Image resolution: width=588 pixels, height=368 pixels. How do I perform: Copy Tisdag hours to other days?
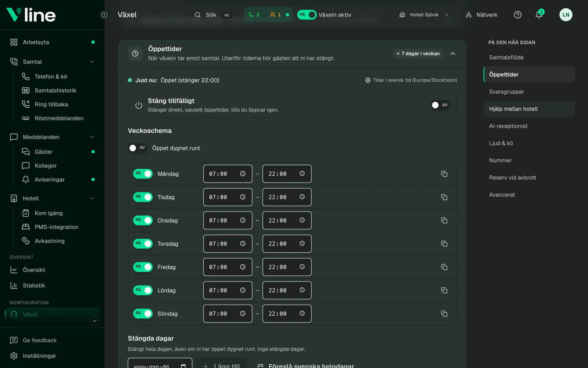[x=444, y=197]
